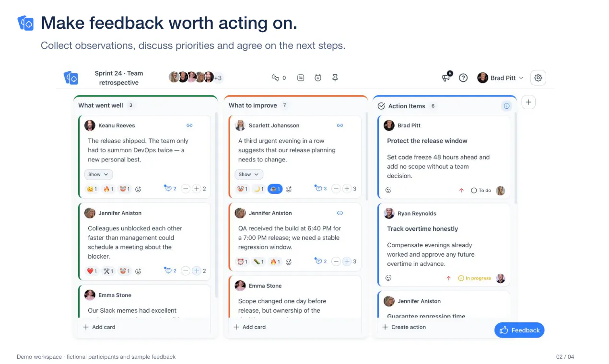The image size is (609, 364).
Task: Open the blue Feedback button
Action: (x=519, y=330)
